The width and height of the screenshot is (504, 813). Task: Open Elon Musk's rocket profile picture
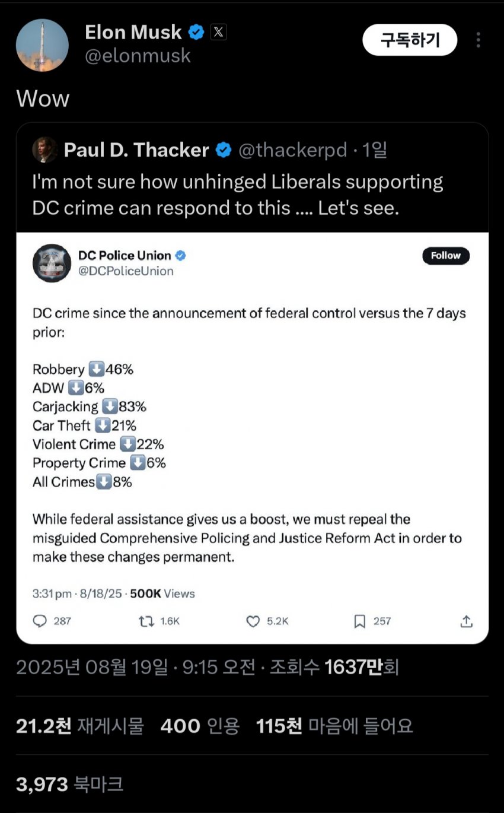pyautogui.click(x=42, y=45)
